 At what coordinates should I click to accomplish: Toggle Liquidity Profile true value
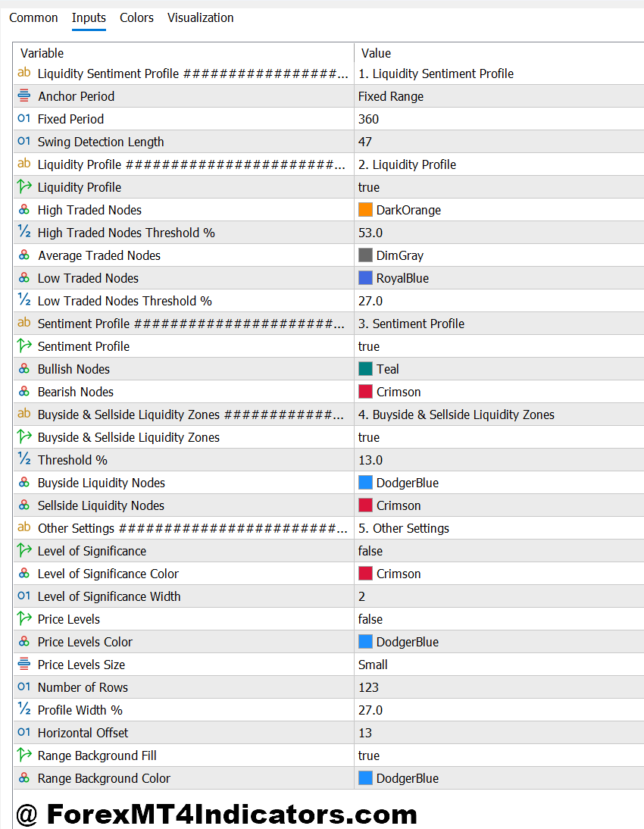pyautogui.click(x=368, y=187)
